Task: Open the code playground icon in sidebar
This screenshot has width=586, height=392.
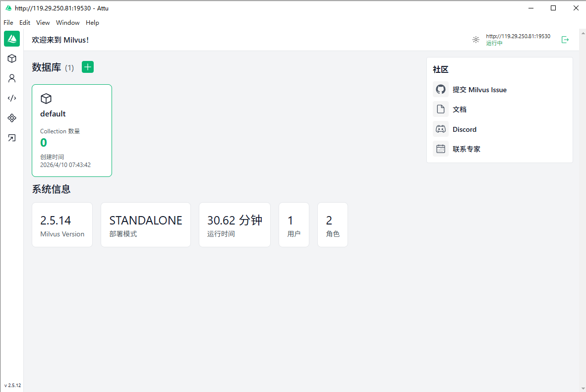Action: [12, 98]
